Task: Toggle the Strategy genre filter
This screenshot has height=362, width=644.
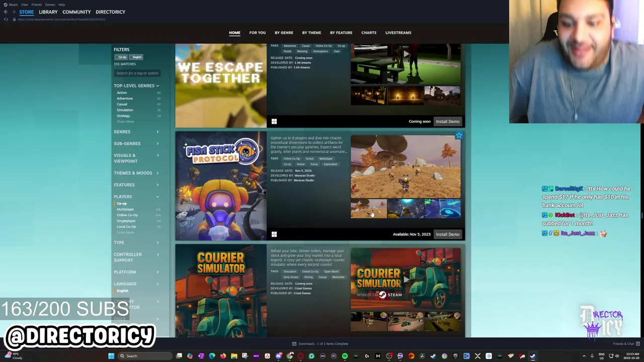Action: click(123, 116)
